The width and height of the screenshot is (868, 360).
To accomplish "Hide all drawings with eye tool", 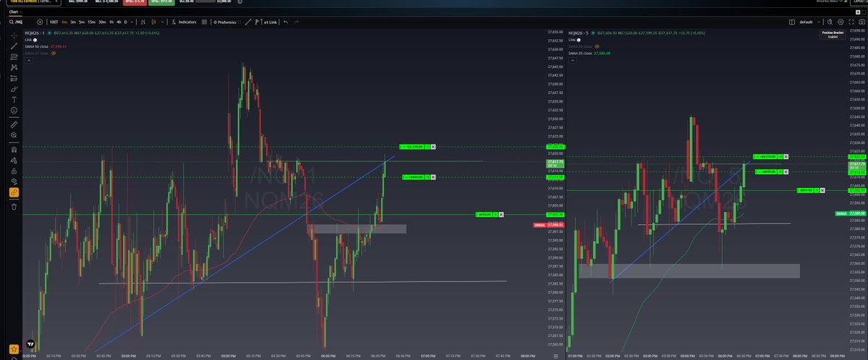I will pos(14,181).
